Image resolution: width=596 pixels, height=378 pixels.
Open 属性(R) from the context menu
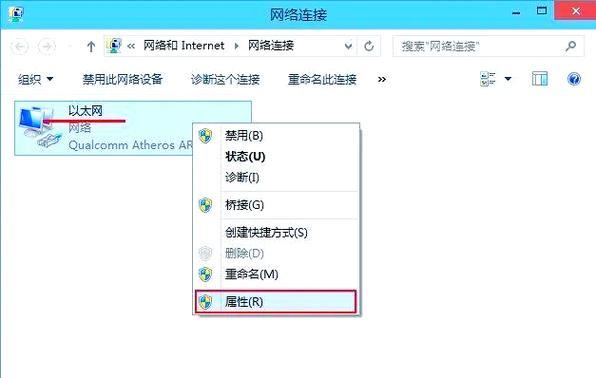pyautogui.click(x=276, y=302)
